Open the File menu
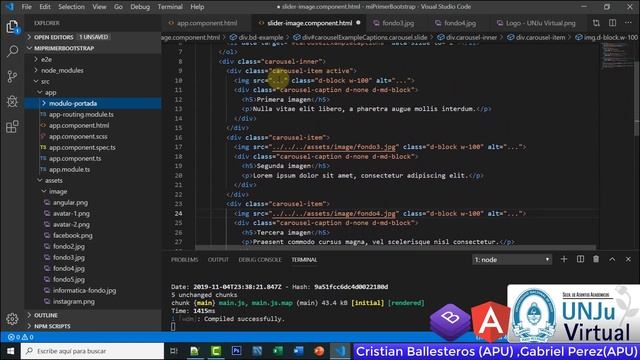The image size is (640, 360). (x=27, y=7)
